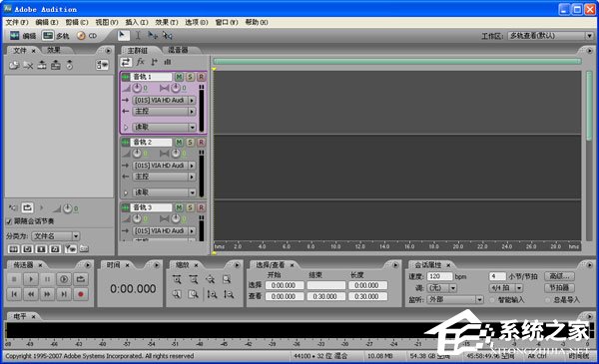Open the 4/4 拍 time signature dropdown

click(x=506, y=288)
